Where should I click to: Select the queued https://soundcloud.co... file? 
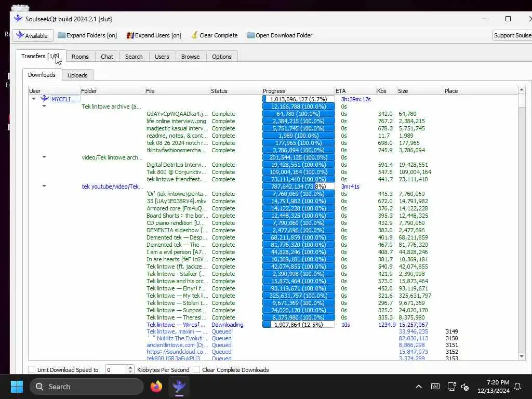[177, 352]
